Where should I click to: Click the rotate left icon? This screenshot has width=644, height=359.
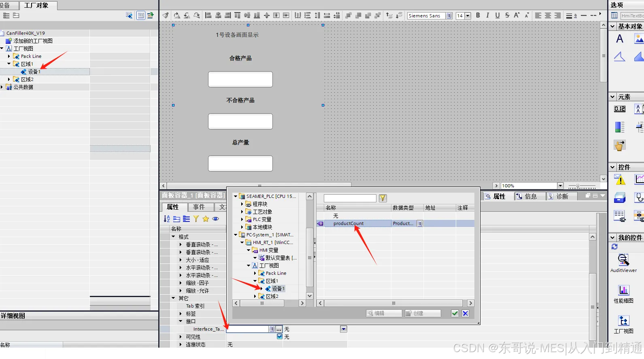click(x=187, y=15)
